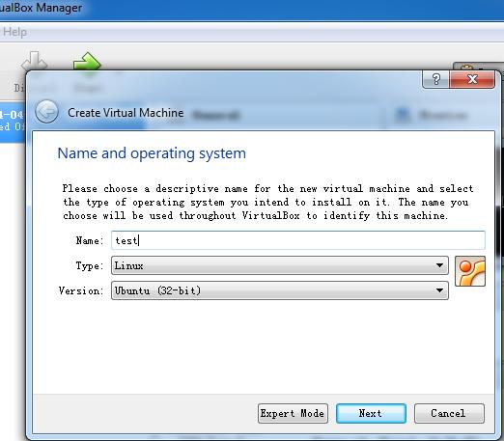
Task: Cancel the virtual machine creation
Action: (449, 413)
